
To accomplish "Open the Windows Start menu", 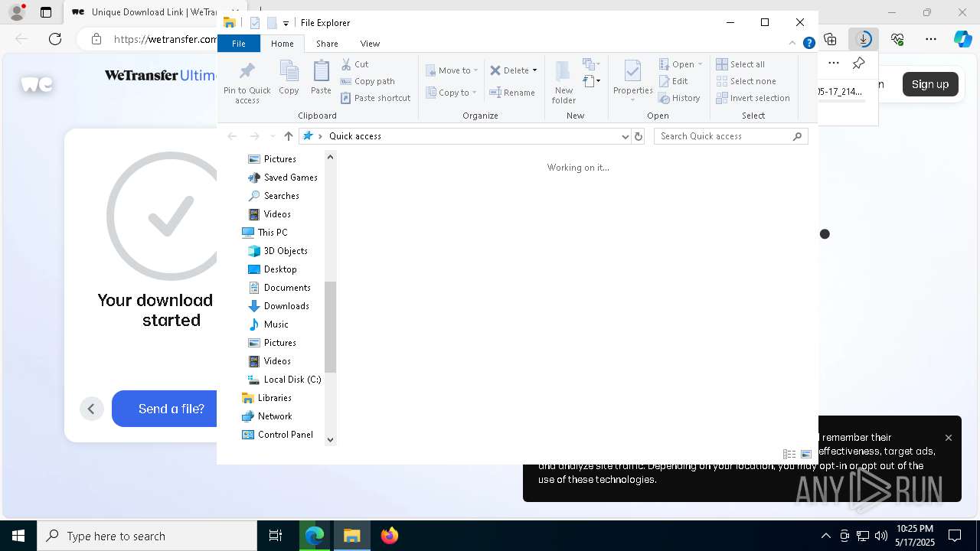I will coord(18,536).
